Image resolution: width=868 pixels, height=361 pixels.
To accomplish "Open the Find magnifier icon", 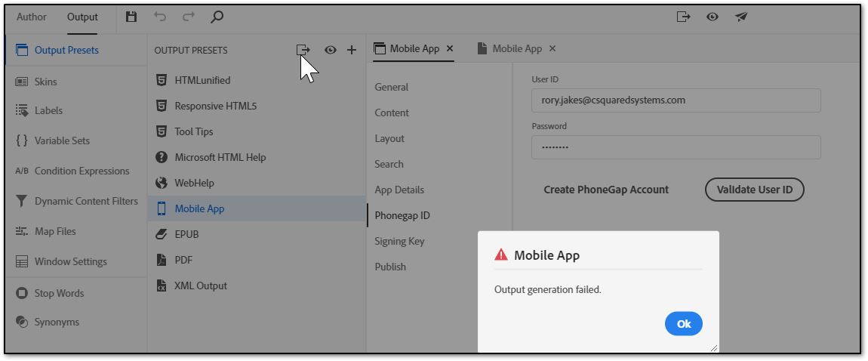I will [x=217, y=17].
